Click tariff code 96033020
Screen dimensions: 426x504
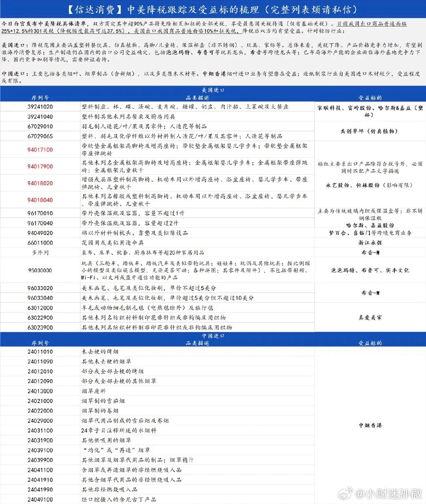(x=40, y=288)
